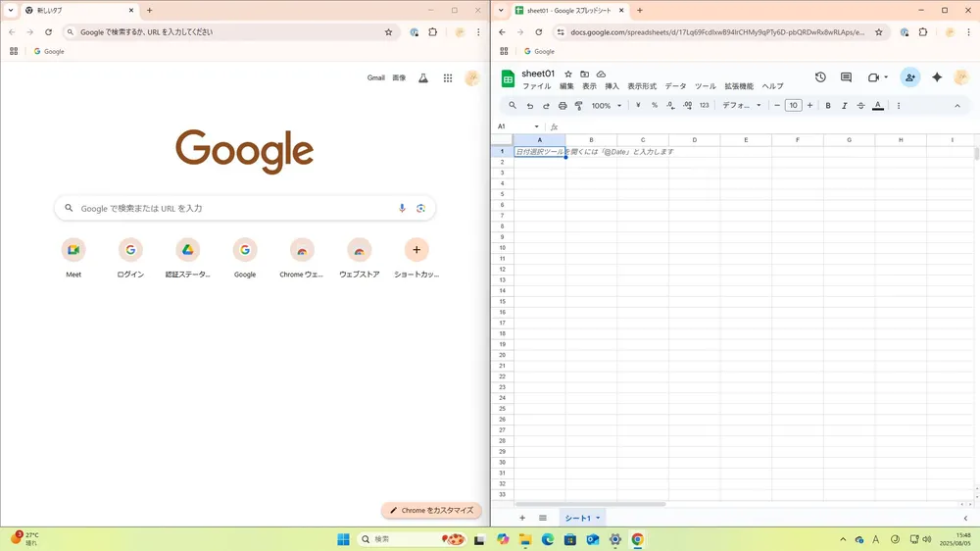This screenshot has width=980, height=551.
Task: Open the Search Labs flask icon
Action: tap(423, 78)
